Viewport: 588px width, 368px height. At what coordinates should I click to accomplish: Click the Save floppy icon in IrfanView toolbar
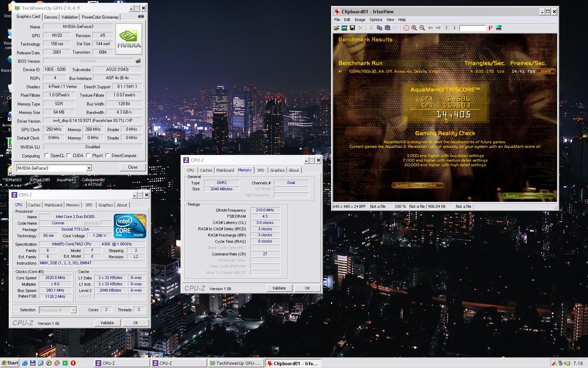(352, 28)
